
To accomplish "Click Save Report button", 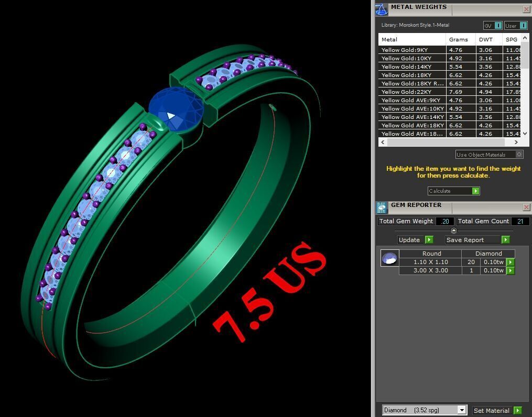I will [477, 240].
